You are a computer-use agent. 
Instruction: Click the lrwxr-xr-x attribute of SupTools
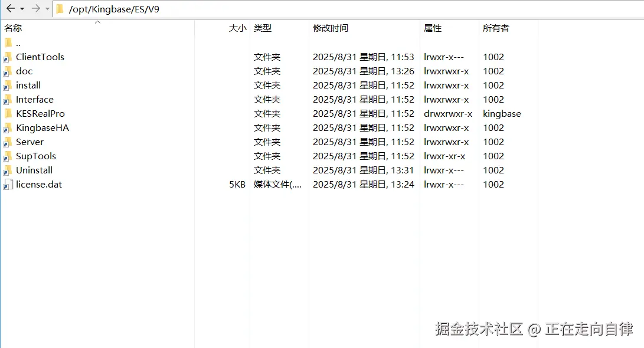(445, 156)
